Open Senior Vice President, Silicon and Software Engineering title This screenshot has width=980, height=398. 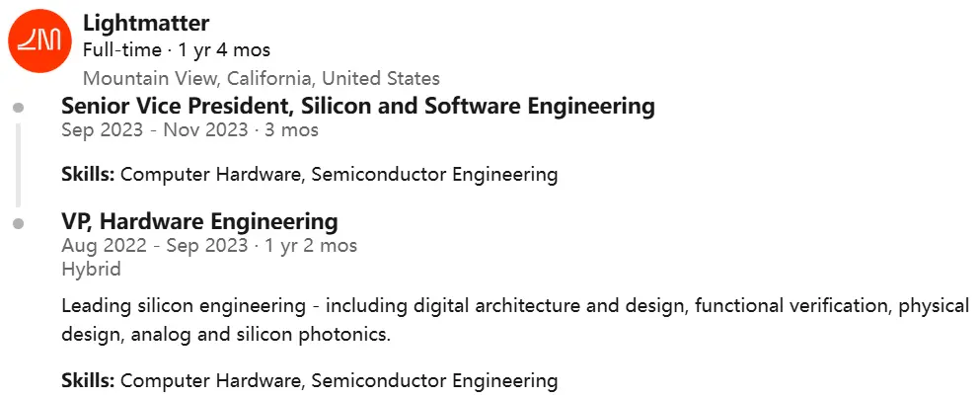click(358, 107)
